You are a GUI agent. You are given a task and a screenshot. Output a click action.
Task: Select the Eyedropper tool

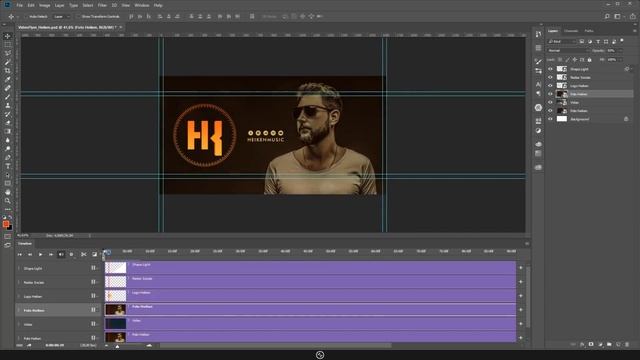tap(7, 79)
